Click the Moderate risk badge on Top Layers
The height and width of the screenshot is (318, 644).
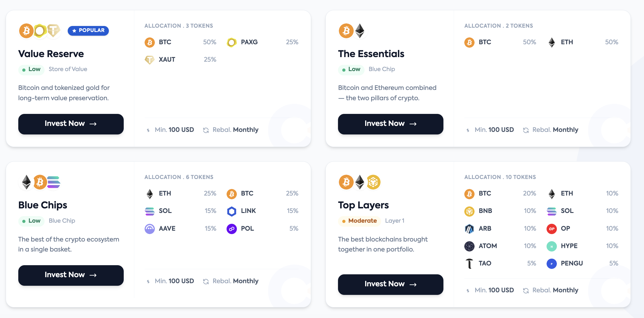pyautogui.click(x=359, y=221)
